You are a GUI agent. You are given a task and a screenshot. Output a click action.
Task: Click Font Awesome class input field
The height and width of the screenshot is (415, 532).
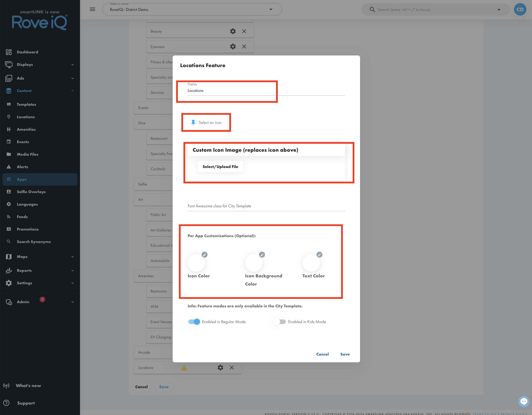coord(266,206)
